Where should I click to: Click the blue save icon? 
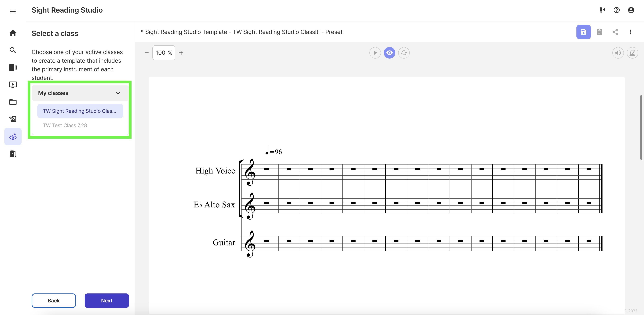(583, 32)
